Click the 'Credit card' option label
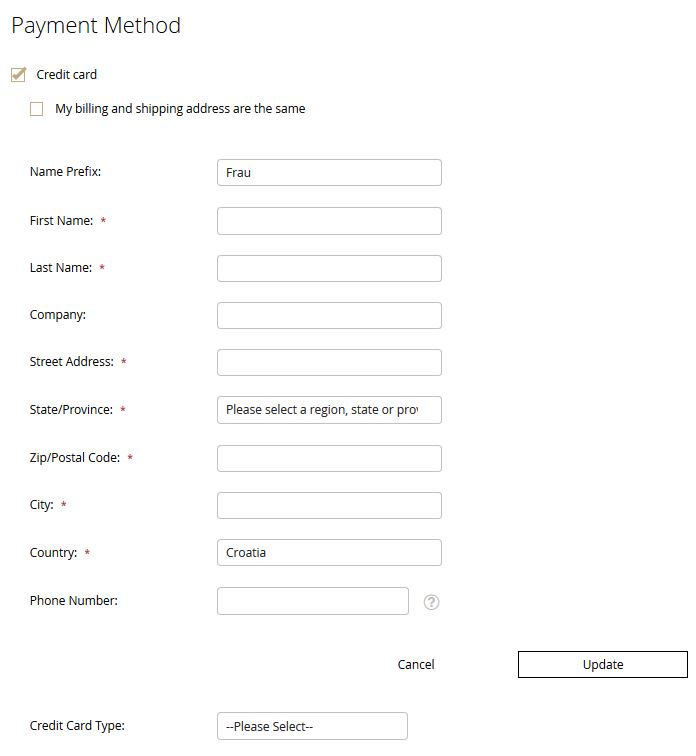The image size is (696, 756). [x=67, y=75]
